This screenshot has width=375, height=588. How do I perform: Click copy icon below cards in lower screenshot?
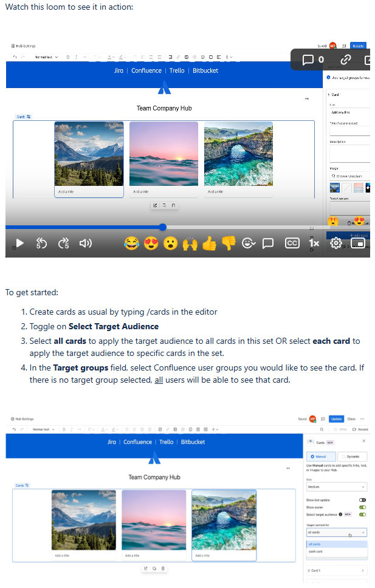[x=154, y=569]
